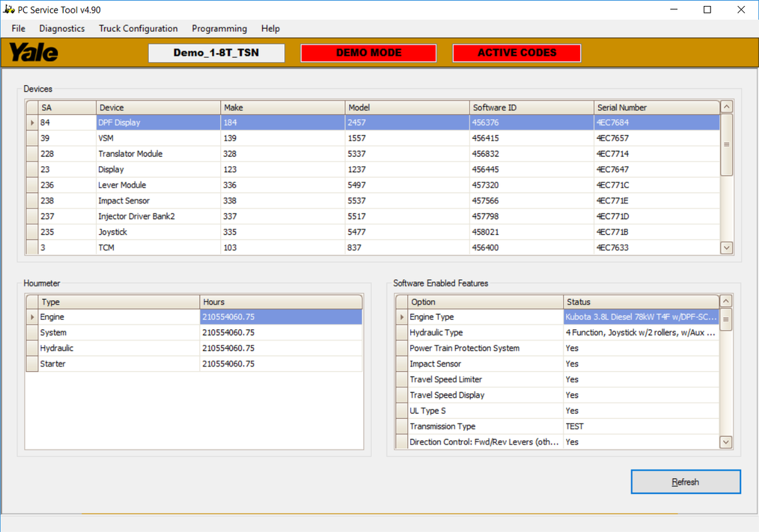Click Software ID 458021 cell

(x=531, y=232)
